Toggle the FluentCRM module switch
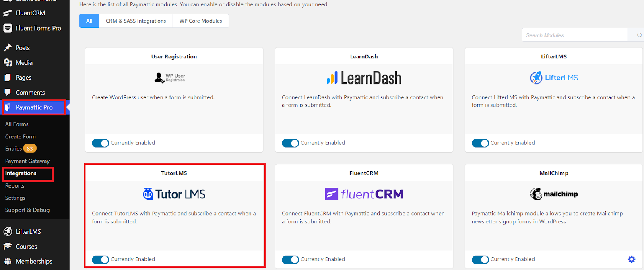644x270 pixels. [290, 260]
